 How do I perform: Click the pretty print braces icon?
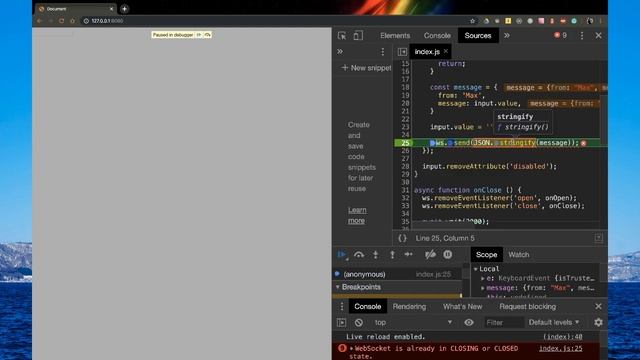(x=402, y=238)
